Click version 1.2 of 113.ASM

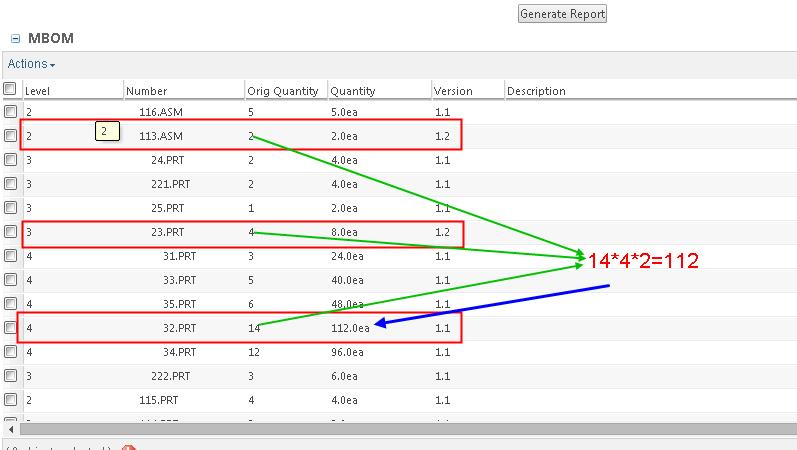(442, 136)
